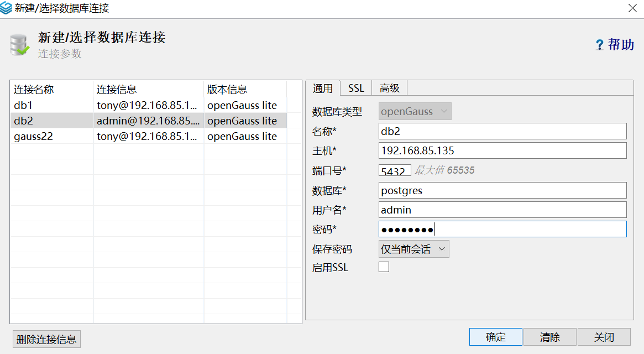Click the 关闭 button

(x=604, y=337)
